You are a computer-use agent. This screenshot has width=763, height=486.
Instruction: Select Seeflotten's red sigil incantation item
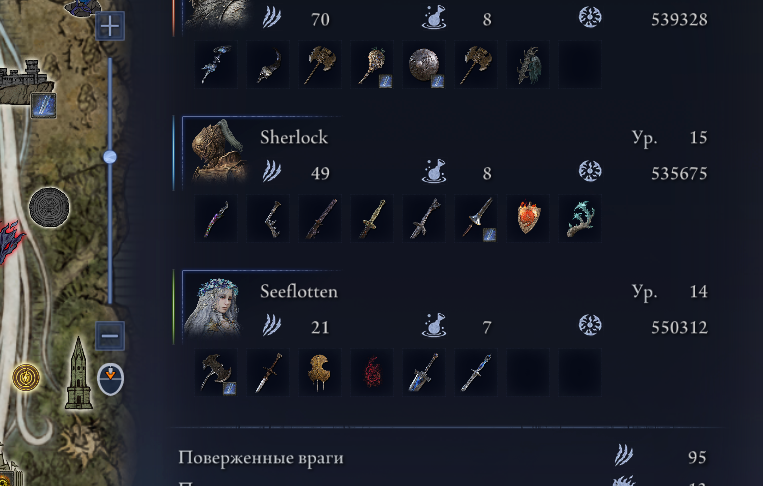pos(372,372)
